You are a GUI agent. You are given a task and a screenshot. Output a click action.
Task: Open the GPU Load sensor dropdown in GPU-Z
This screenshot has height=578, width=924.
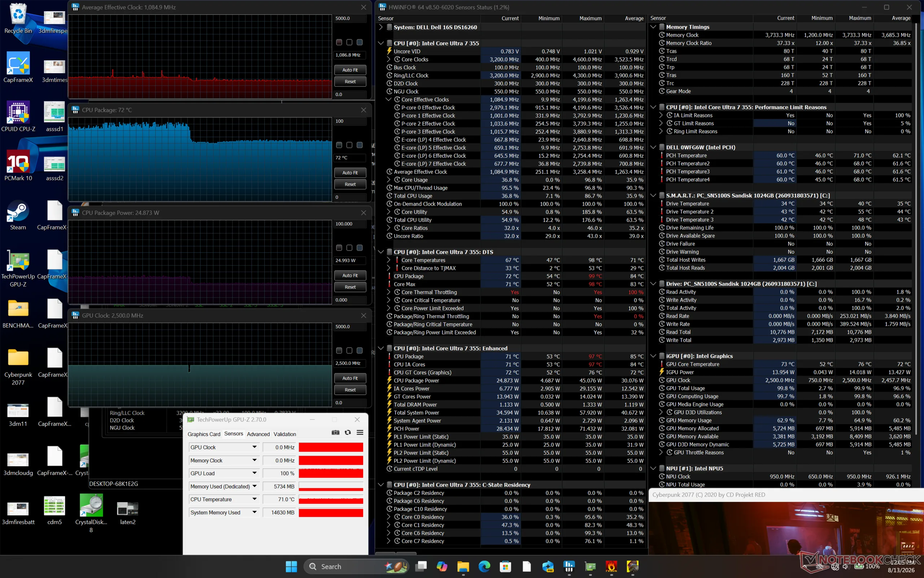coord(255,473)
